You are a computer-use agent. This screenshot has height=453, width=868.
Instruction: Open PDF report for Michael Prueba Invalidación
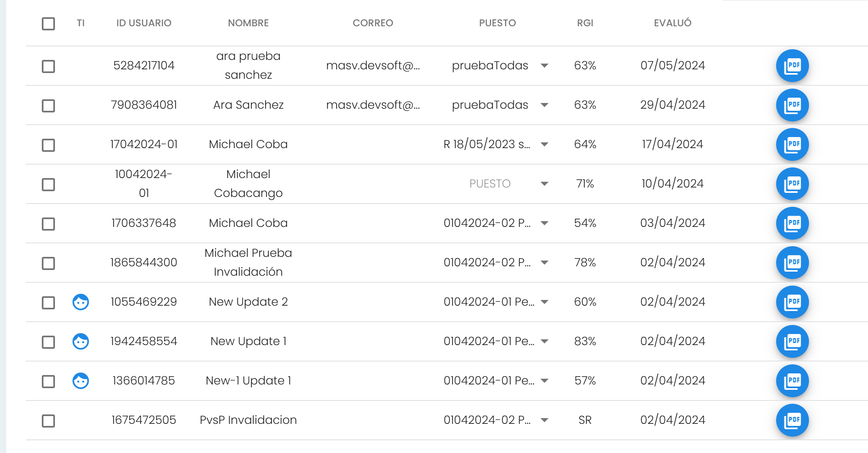792,263
